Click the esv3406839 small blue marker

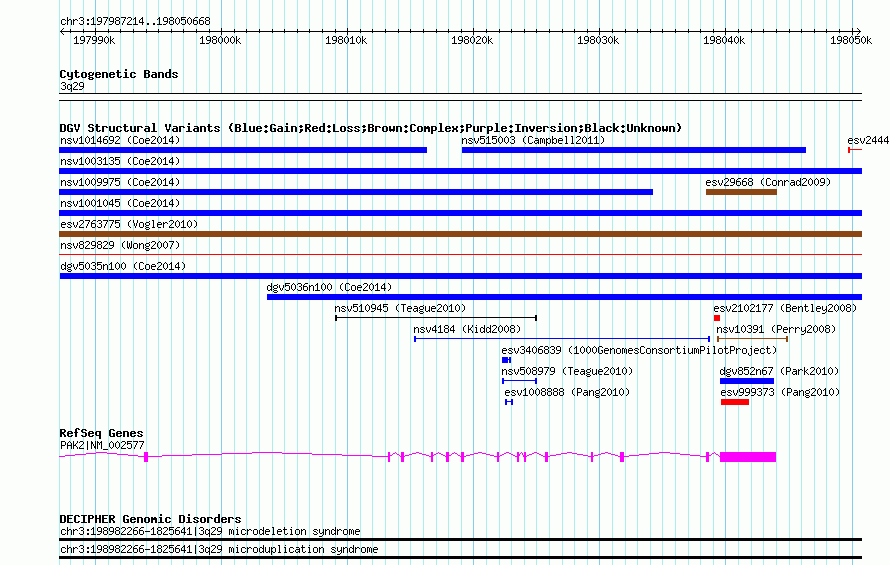pyautogui.click(x=506, y=360)
